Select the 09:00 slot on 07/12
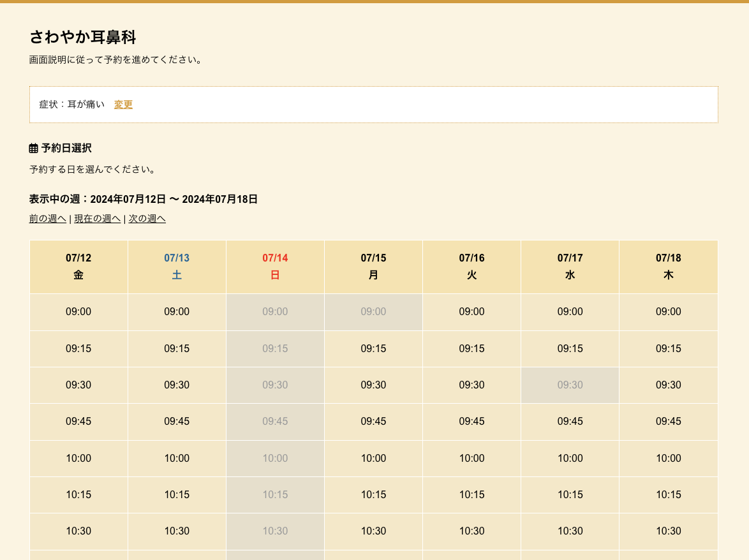Screen dimensions: 749x560 pyautogui.click(x=79, y=312)
